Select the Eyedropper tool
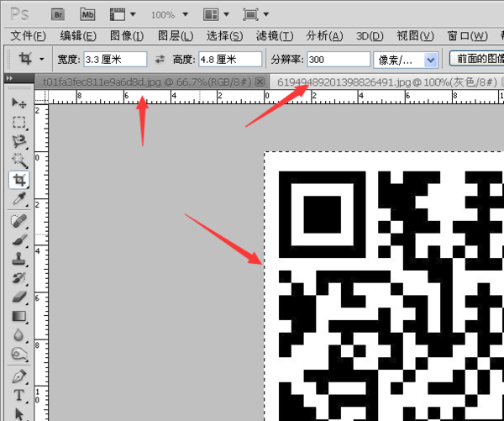 pos(19,199)
